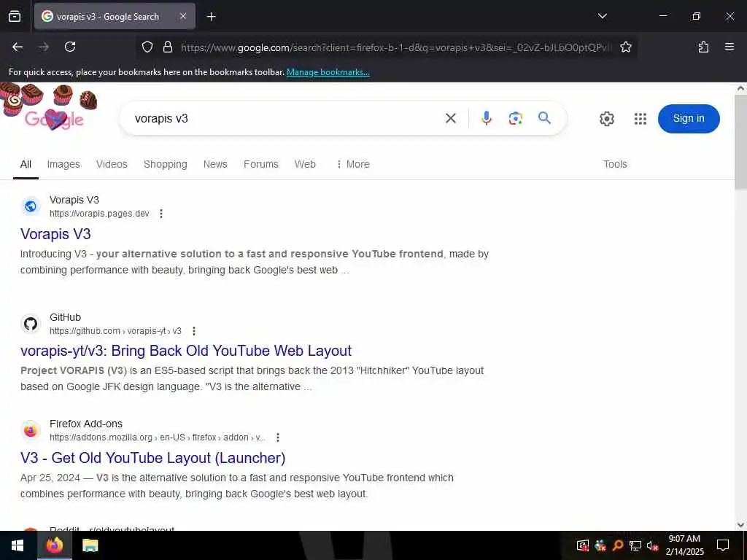Open the taskbar clock and date
Viewport: 747px width, 560px height.
click(684, 545)
